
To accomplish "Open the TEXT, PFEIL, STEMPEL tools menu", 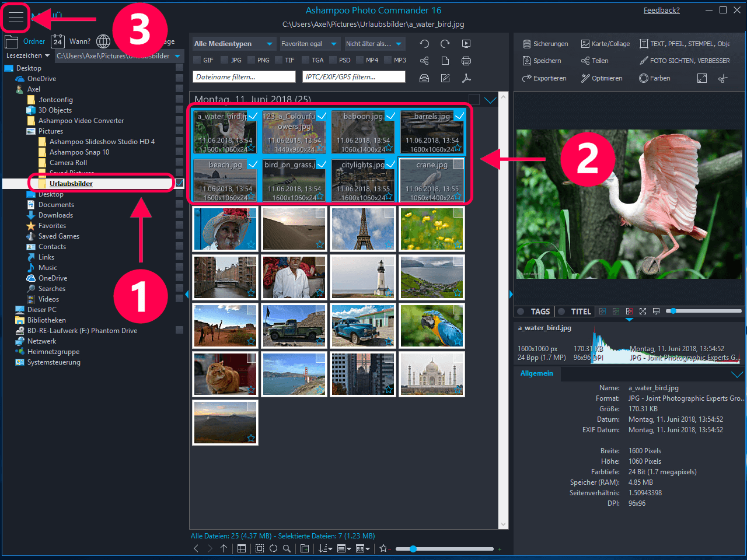I will (x=685, y=44).
